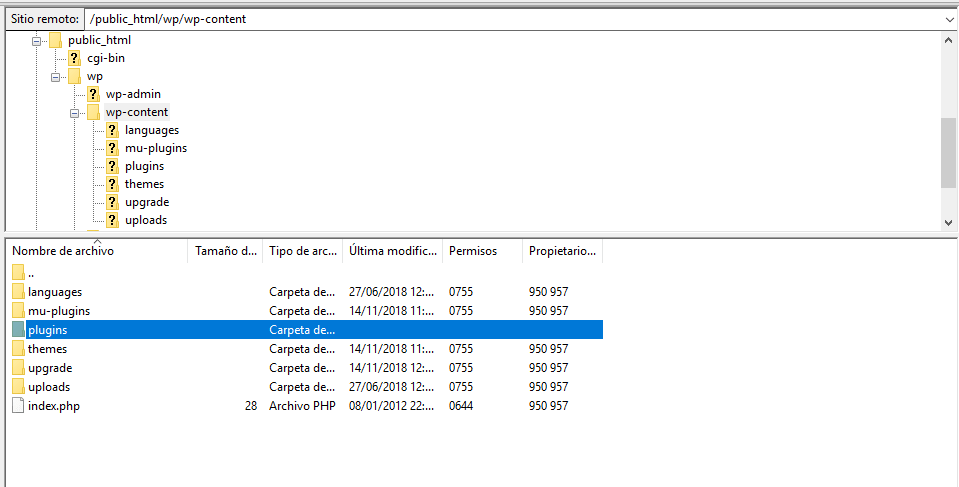Screen dimensions: 959x487
Task: Click the cgi-bin tree label
Action: pyautogui.click(x=106, y=59)
